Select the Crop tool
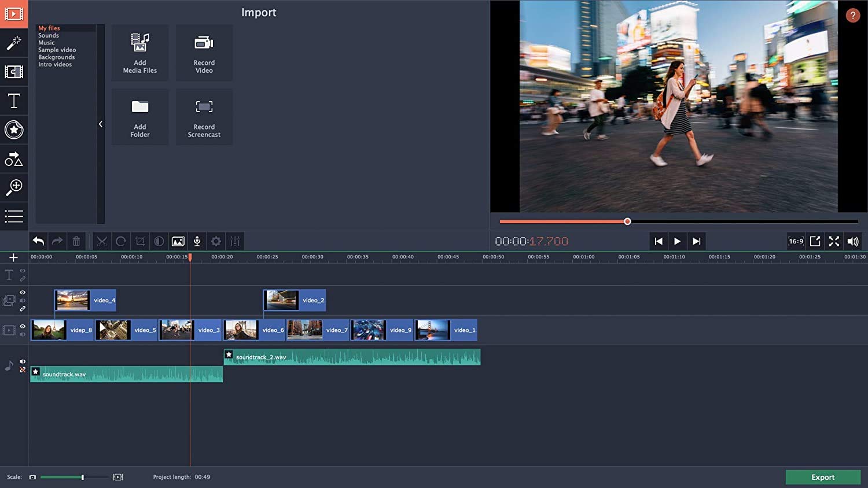 point(140,241)
